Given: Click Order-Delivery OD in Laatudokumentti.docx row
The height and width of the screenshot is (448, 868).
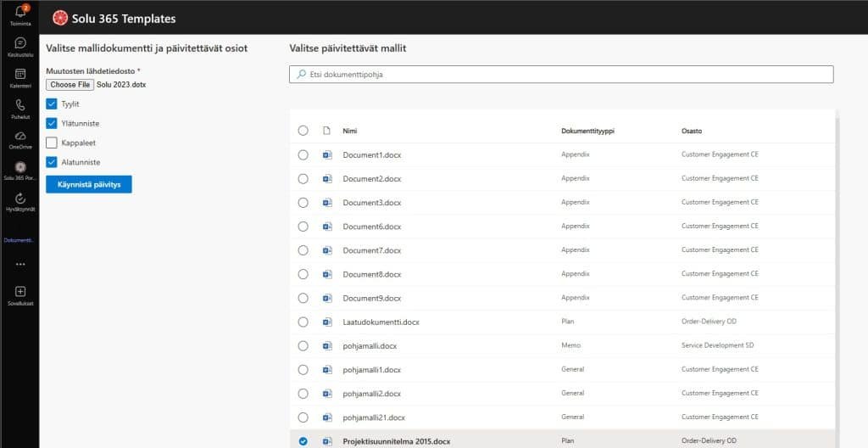Looking at the screenshot, I should pos(709,322).
